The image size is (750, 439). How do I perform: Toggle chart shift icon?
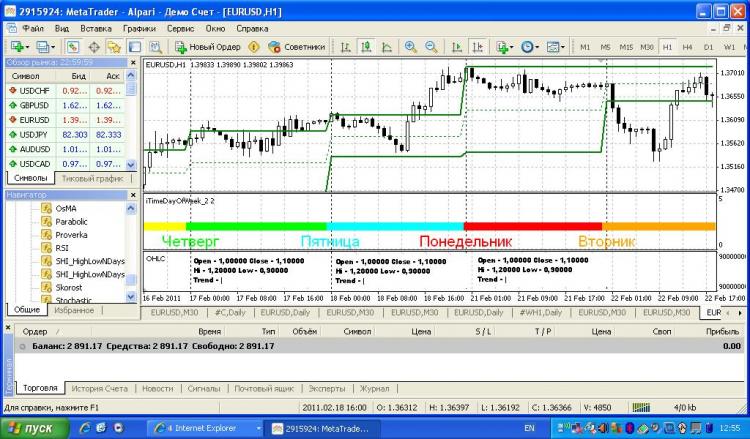477,47
